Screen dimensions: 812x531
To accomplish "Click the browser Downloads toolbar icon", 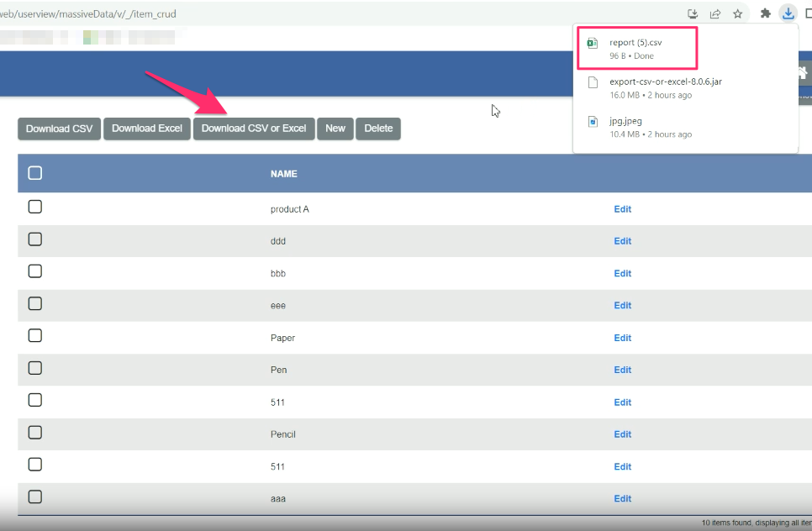I will point(788,13).
